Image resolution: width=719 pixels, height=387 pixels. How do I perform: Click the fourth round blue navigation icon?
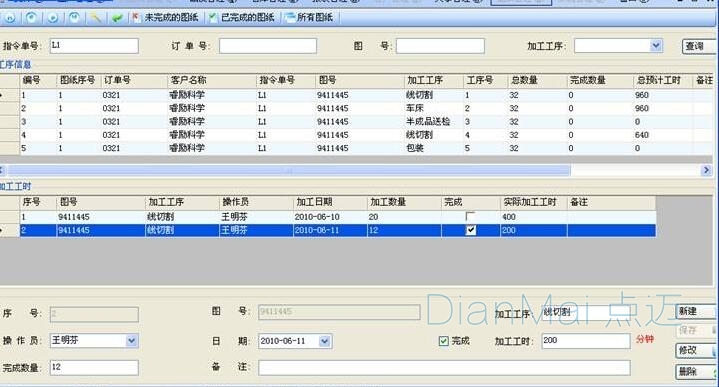point(74,18)
